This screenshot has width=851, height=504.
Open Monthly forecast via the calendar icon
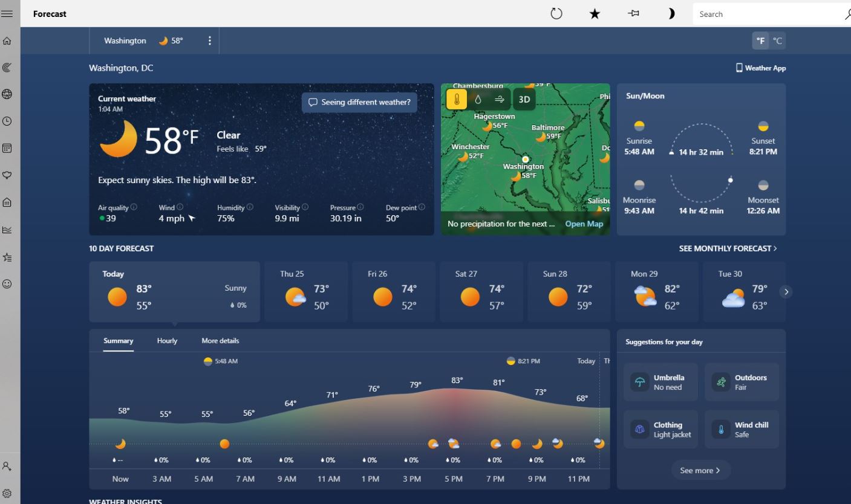pos(8,147)
